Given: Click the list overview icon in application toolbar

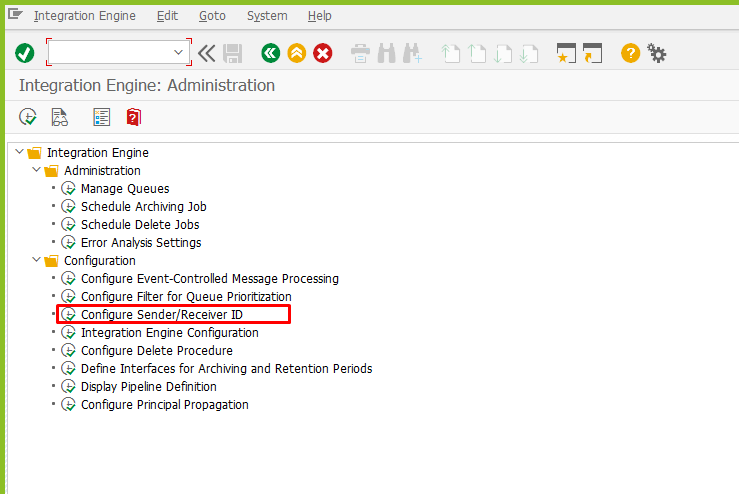Looking at the screenshot, I should coord(101,117).
